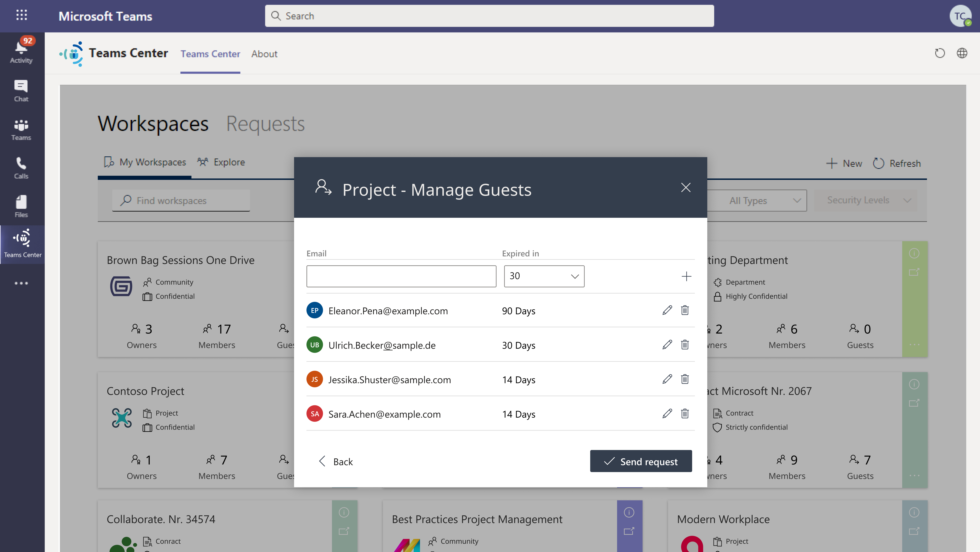Image resolution: width=980 pixels, height=552 pixels.
Task: Click Eleanor Pena EP avatar
Action: [x=315, y=310]
